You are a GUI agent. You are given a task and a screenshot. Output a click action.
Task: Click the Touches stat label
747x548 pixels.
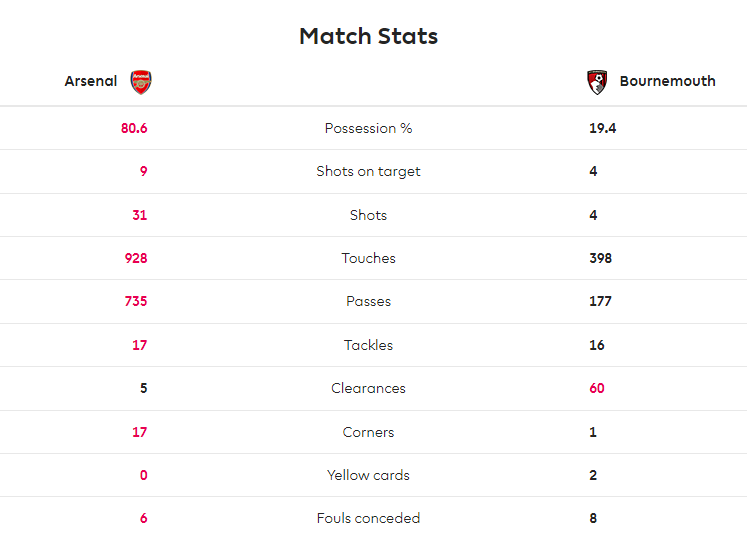coord(368,258)
